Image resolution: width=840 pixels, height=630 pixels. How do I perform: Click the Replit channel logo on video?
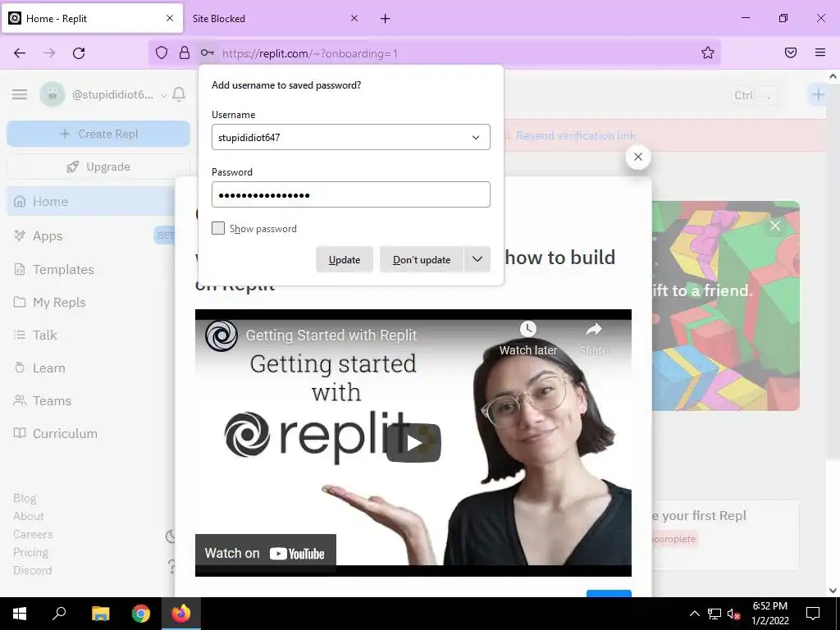tap(221, 336)
